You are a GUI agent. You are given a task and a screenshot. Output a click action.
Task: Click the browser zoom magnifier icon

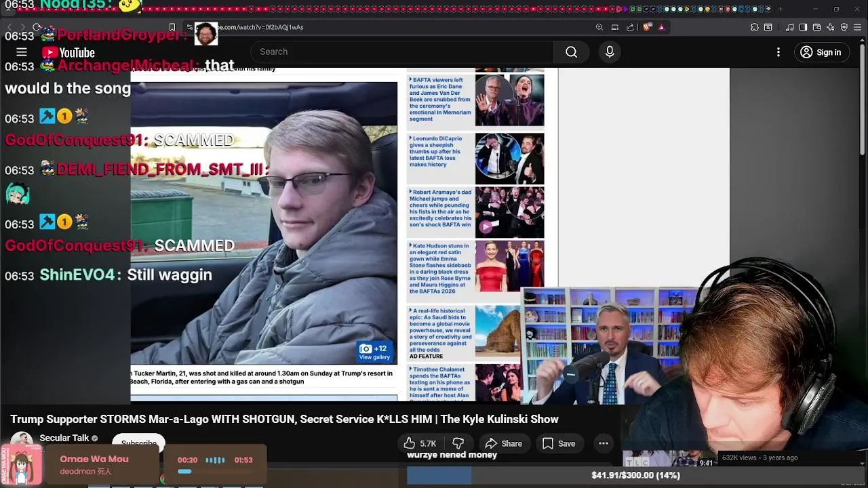click(x=599, y=27)
